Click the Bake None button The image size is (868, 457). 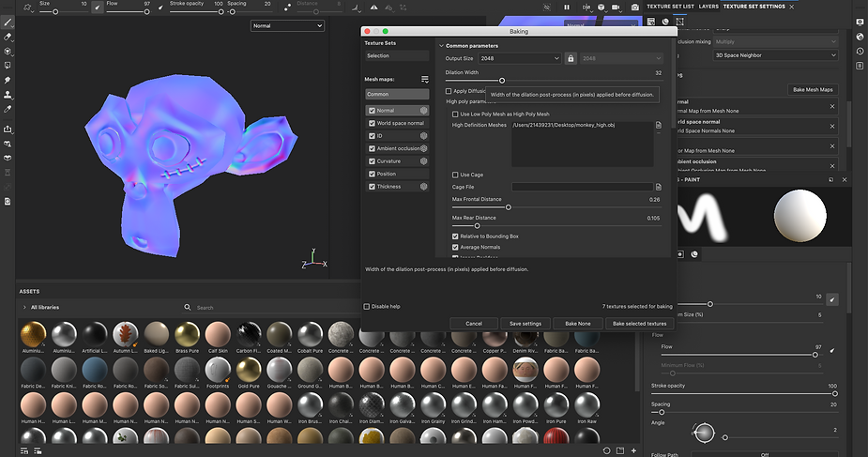[x=577, y=324]
